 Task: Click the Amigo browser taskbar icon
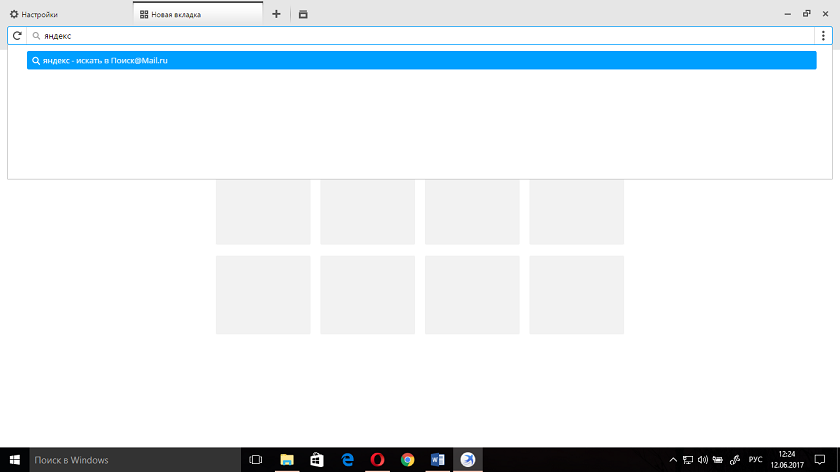click(x=468, y=460)
